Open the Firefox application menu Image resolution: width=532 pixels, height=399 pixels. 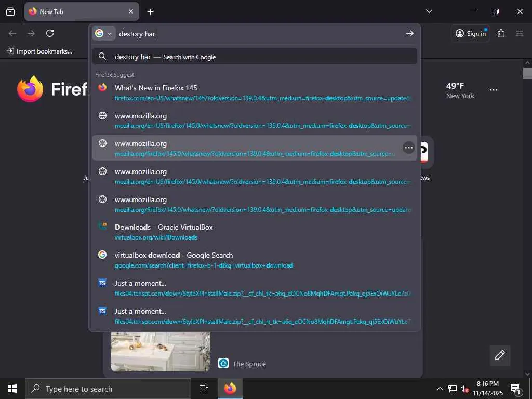[520, 33]
